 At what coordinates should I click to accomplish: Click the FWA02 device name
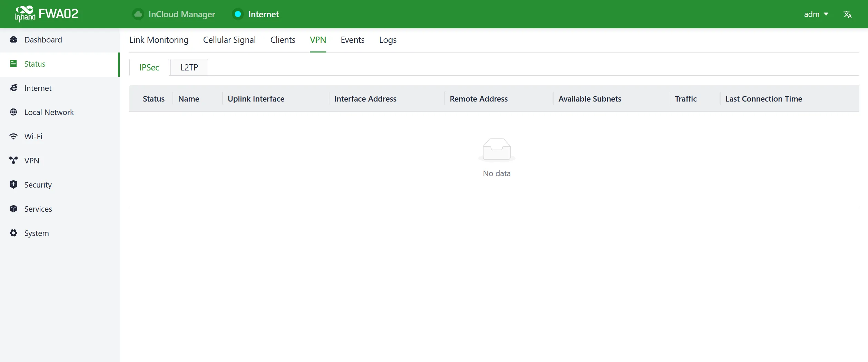[59, 14]
